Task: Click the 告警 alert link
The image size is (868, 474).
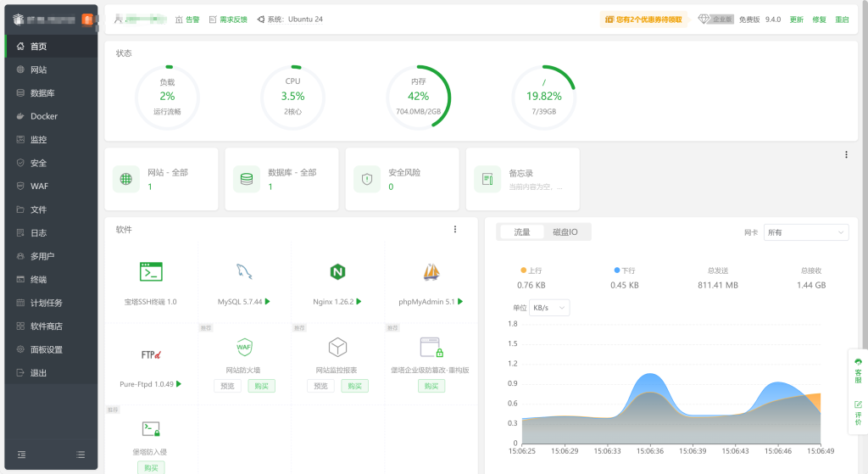Action: 187,20
